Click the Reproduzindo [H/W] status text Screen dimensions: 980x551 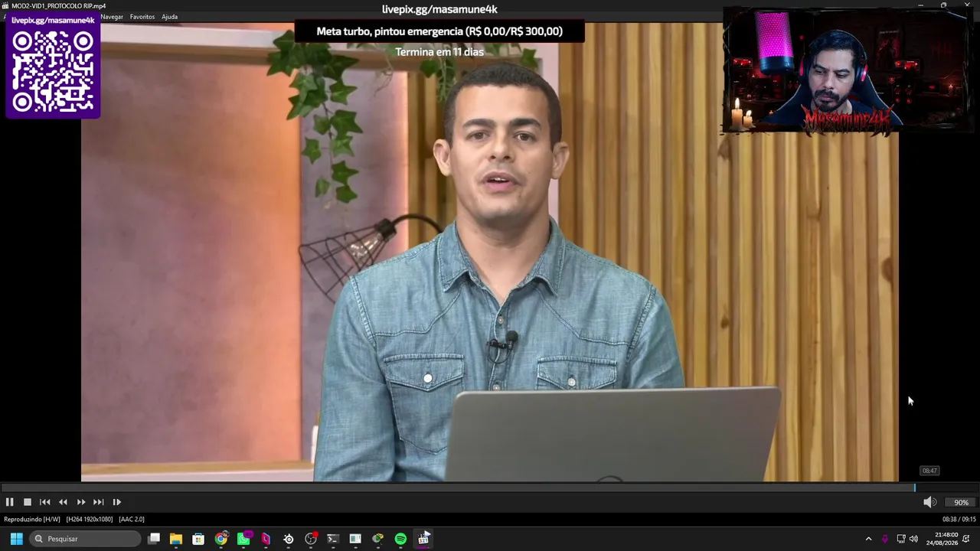point(32,519)
